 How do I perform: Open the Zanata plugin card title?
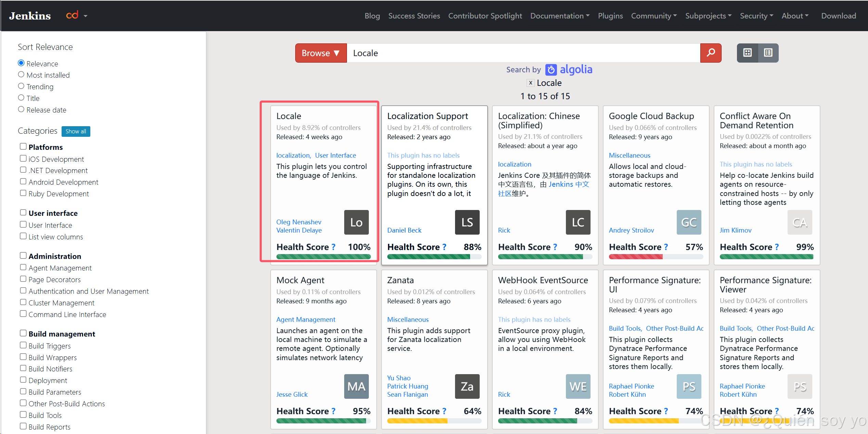click(x=400, y=280)
